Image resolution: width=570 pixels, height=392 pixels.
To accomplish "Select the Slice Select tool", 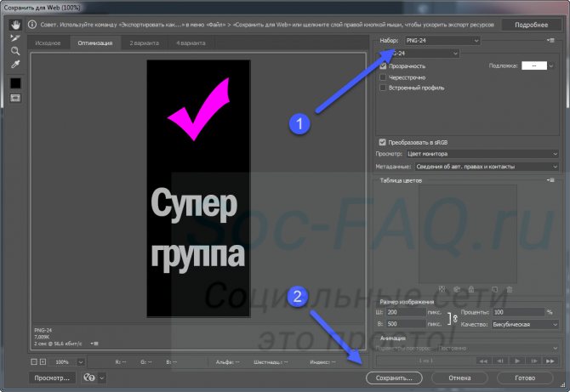I will tap(15, 38).
